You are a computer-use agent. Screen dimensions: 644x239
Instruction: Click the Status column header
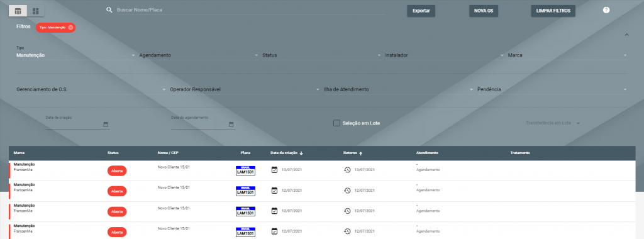[113, 153]
